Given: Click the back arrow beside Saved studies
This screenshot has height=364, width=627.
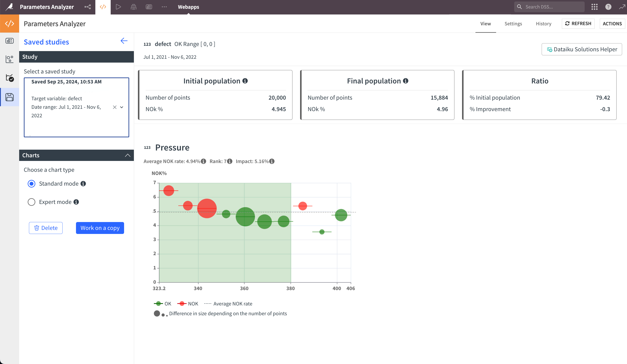Looking at the screenshot, I should 124,41.
